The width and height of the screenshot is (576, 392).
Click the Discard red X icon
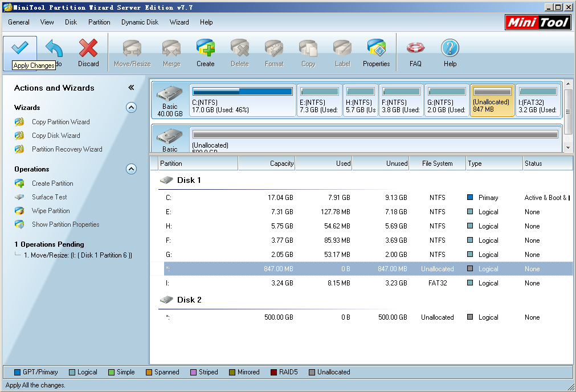point(88,48)
